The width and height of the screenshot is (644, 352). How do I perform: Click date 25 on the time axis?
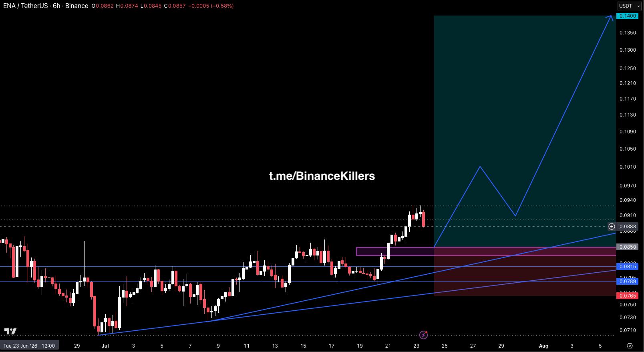(445, 346)
